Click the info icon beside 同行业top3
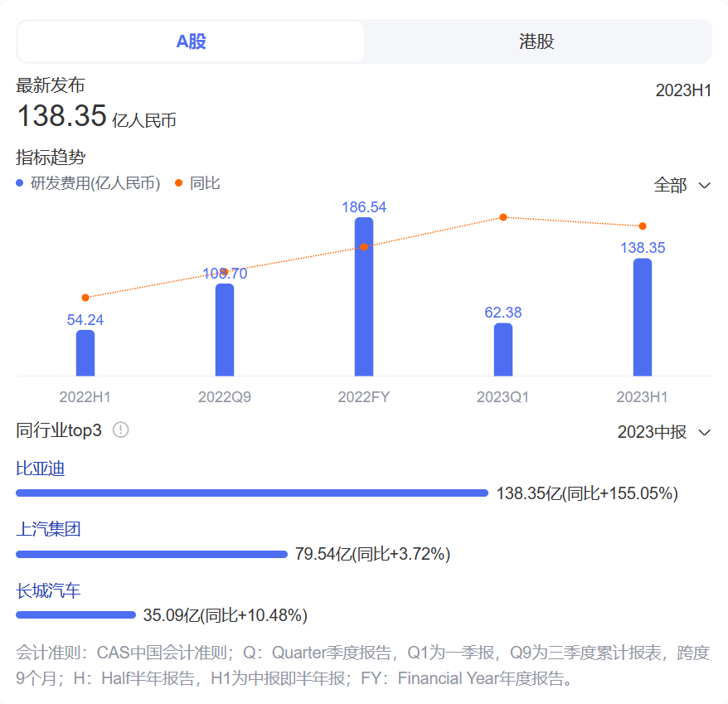This screenshot has height=704, width=728. (121, 430)
